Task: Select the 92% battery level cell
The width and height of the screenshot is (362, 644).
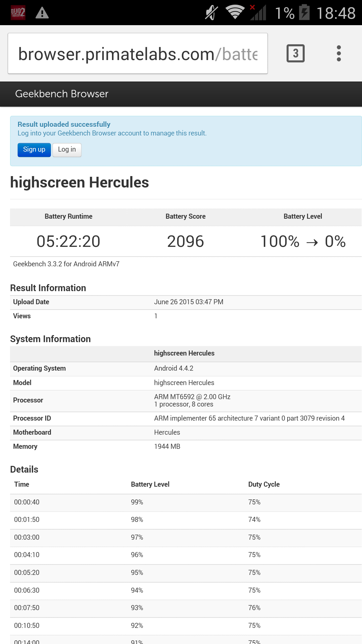Action: pos(137,626)
